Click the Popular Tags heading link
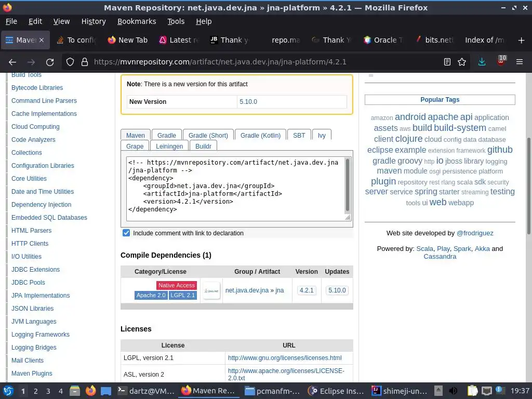 click(440, 100)
